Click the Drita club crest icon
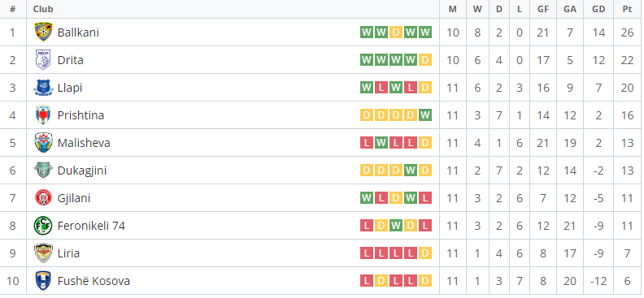The image size is (644, 298). coord(43,60)
